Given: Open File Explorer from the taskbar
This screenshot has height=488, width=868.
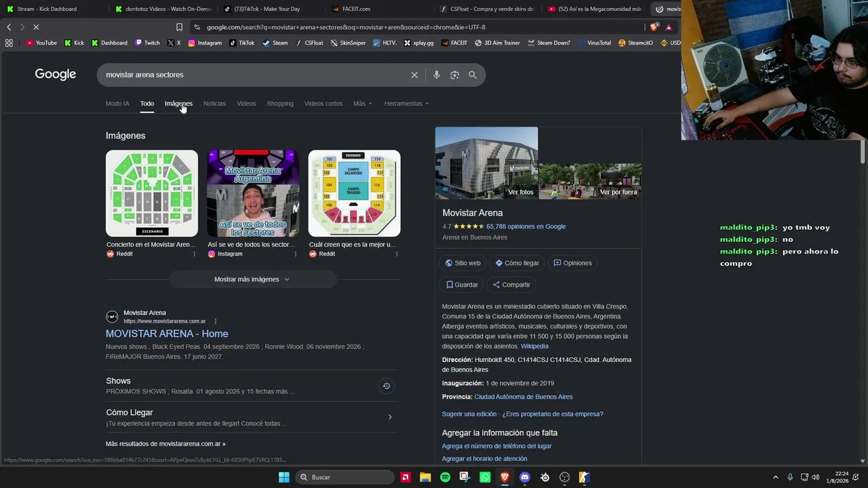Looking at the screenshot, I should 425,477.
